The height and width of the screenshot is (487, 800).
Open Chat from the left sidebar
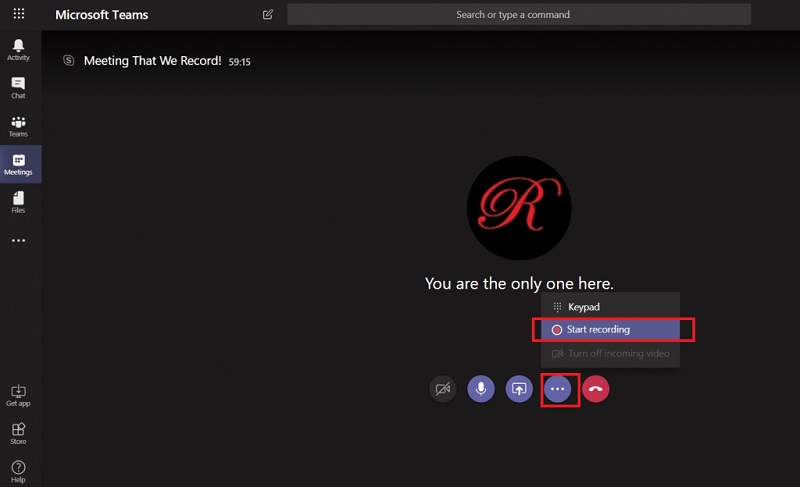pos(18,87)
